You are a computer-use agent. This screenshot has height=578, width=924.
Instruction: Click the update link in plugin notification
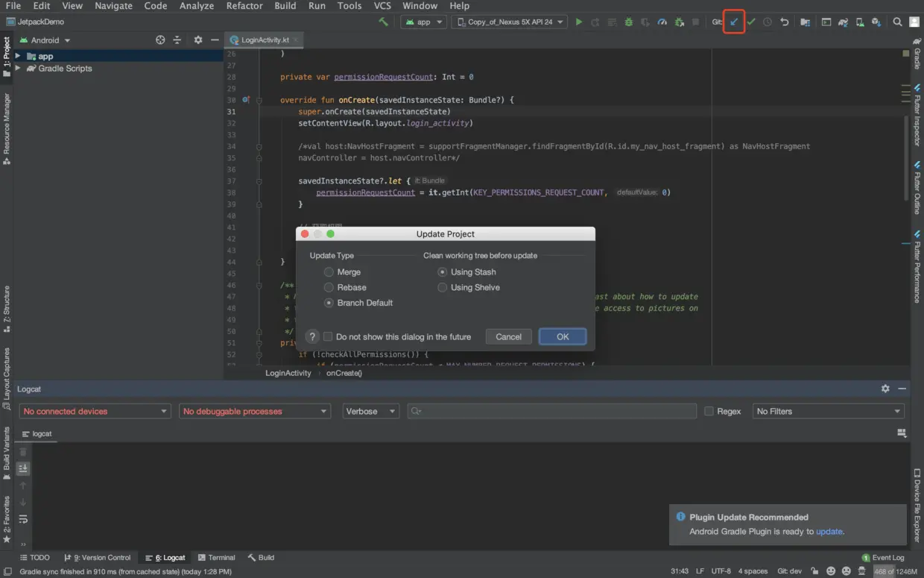(829, 532)
